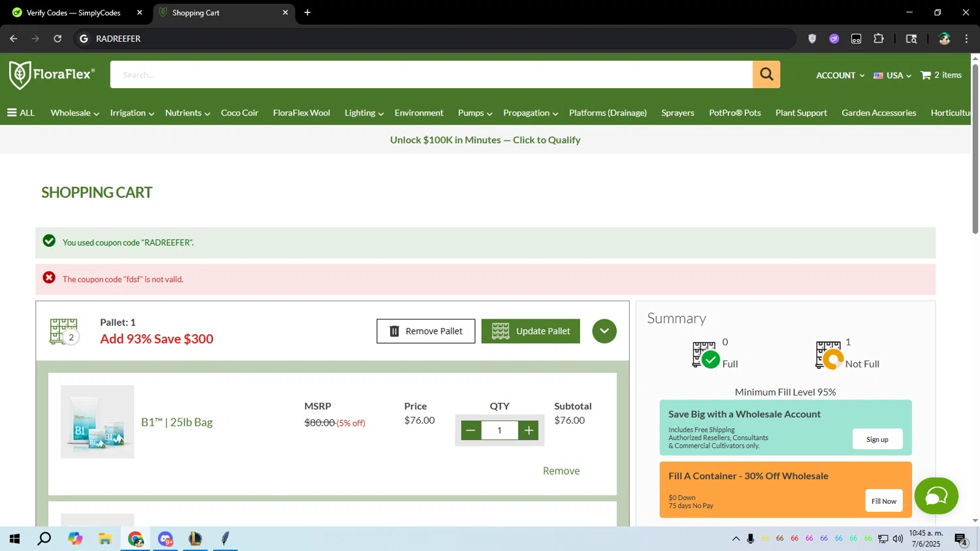The width and height of the screenshot is (980, 551).
Task: Expand the Wholesale menu
Action: (x=74, y=113)
